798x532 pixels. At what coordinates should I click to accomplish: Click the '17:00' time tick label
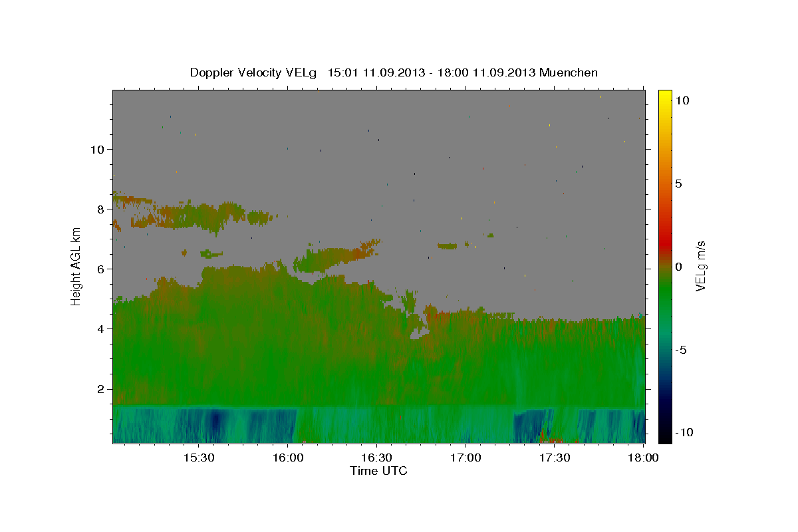pos(465,458)
